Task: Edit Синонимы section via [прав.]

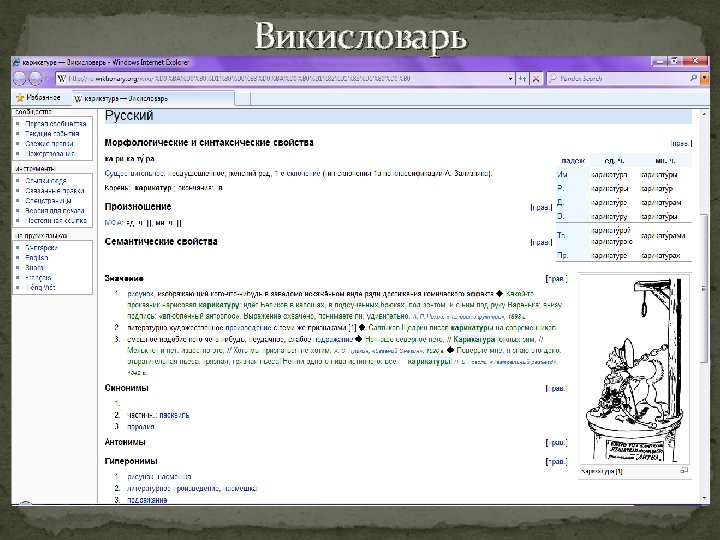Action: coord(557,388)
